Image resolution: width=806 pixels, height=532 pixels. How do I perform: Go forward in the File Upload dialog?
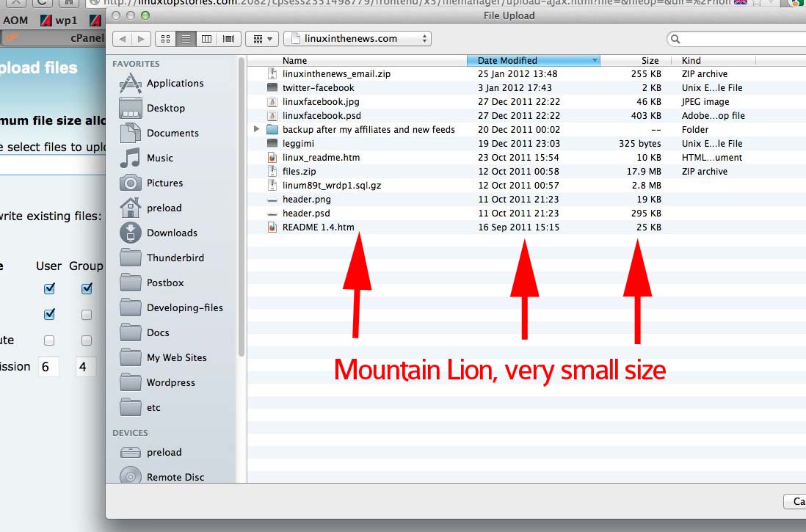point(141,39)
